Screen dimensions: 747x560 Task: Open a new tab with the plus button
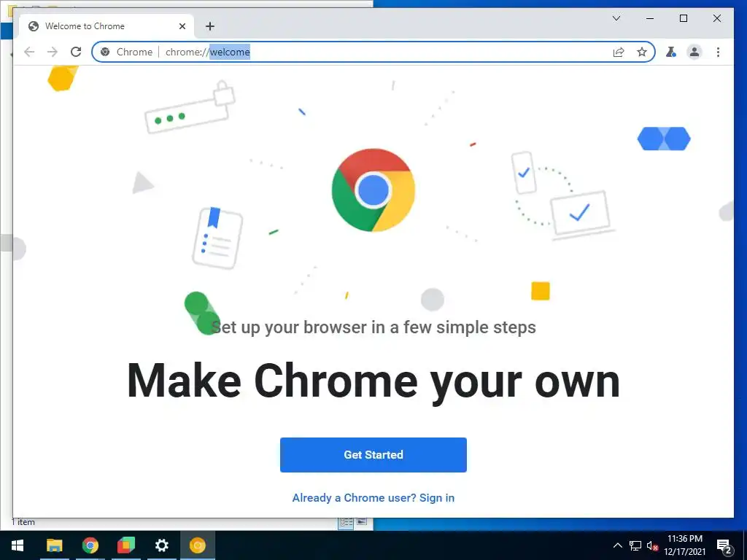pyautogui.click(x=210, y=26)
